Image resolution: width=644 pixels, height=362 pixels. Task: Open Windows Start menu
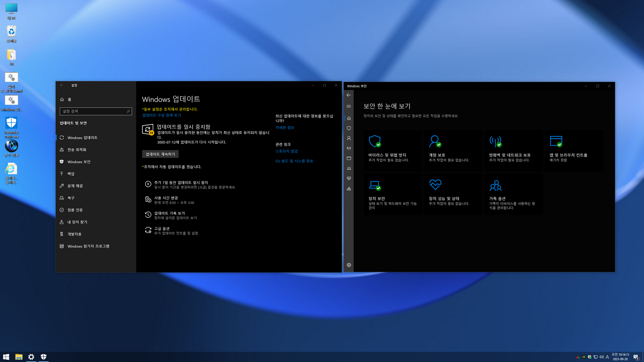[6, 357]
